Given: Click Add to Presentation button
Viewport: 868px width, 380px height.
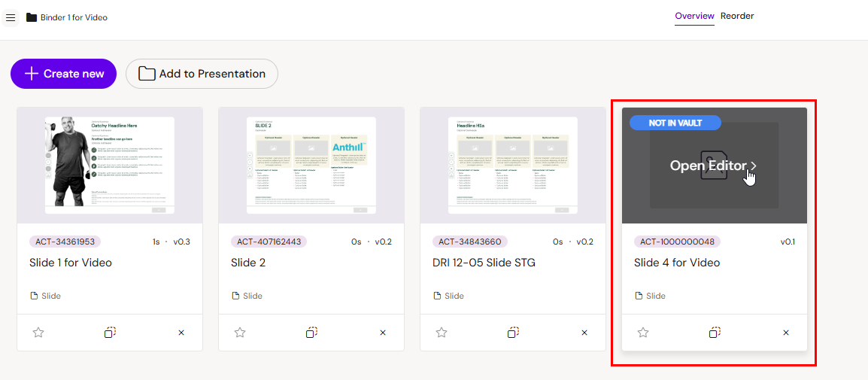Looking at the screenshot, I should point(202,74).
